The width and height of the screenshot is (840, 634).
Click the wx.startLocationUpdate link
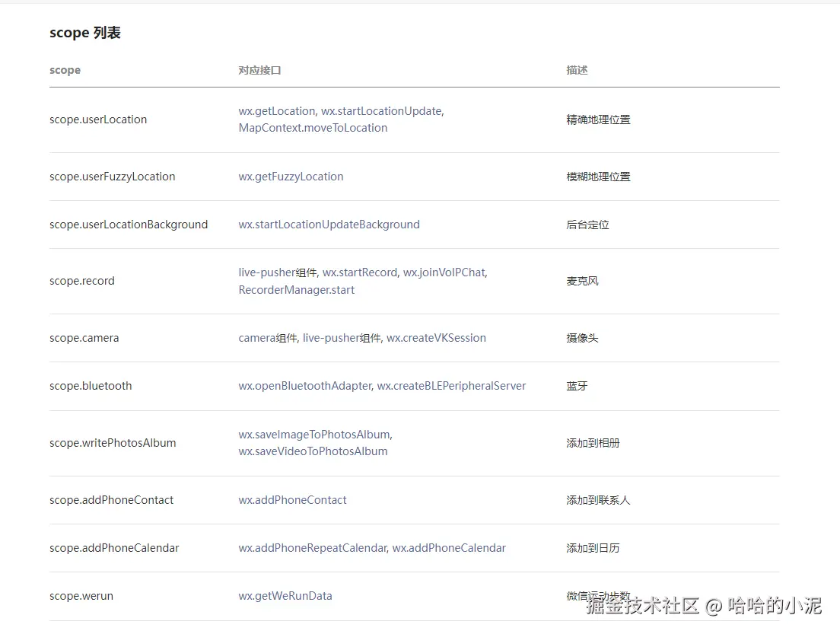click(383, 110)
